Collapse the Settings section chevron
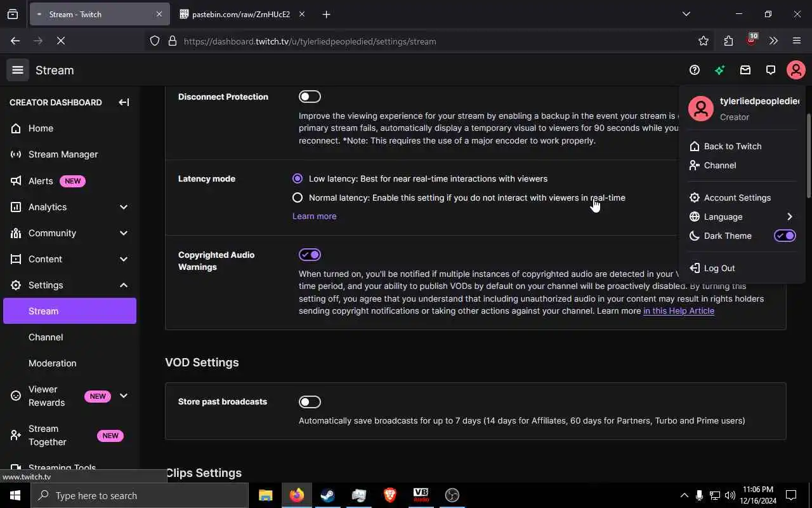 [124, 285]
